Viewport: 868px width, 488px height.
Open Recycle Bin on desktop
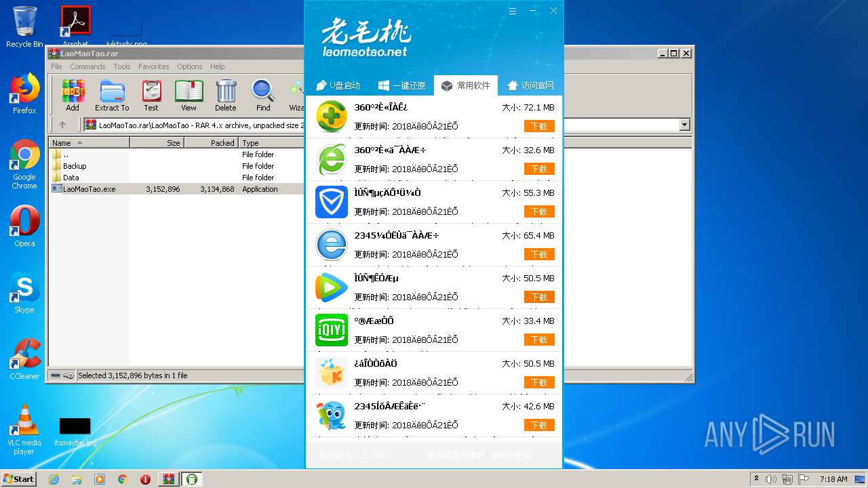point(24,27)
